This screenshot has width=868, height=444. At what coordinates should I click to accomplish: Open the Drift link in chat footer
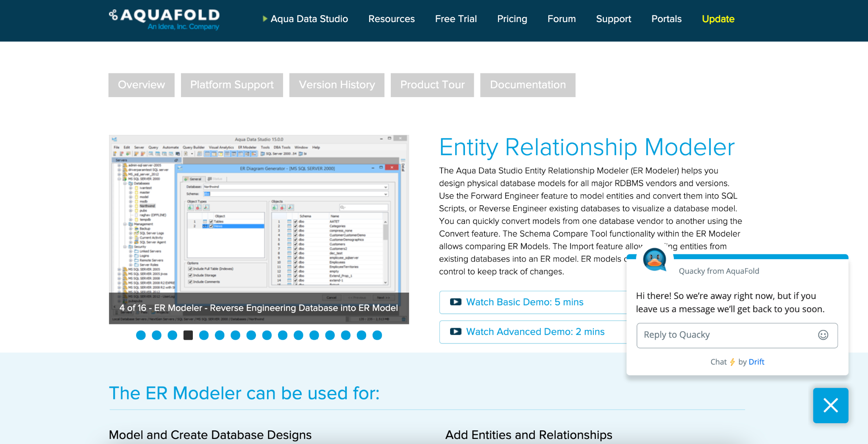757,362
